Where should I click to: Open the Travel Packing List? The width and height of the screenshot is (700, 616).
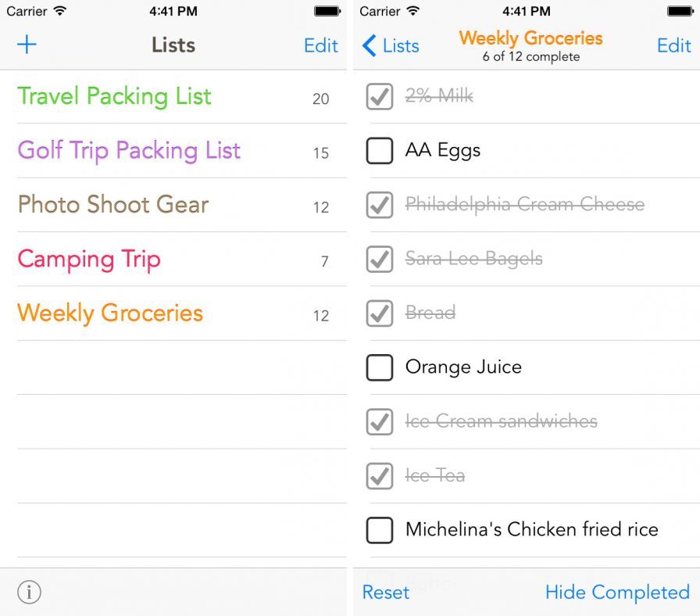click(115, 97)
